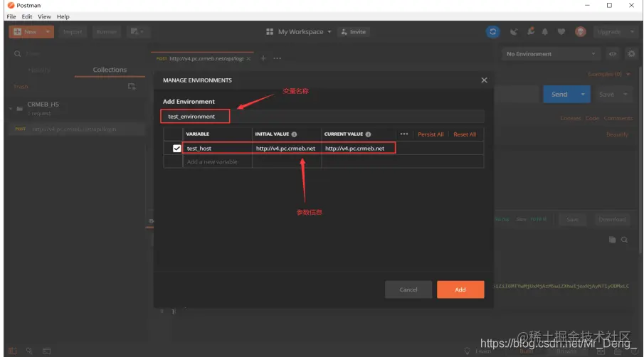Click the find and replace icon in status bar
The image size is (644, 357).
29,351
